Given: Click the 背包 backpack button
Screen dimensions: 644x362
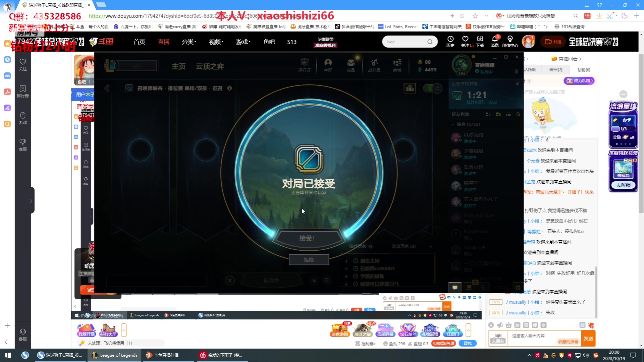Looking at the screenshot, I should (x=468, y=343).
